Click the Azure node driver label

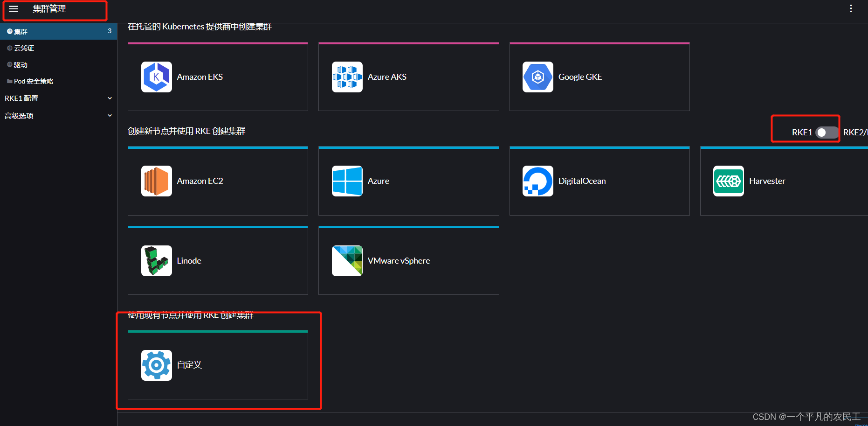[379, 181]
